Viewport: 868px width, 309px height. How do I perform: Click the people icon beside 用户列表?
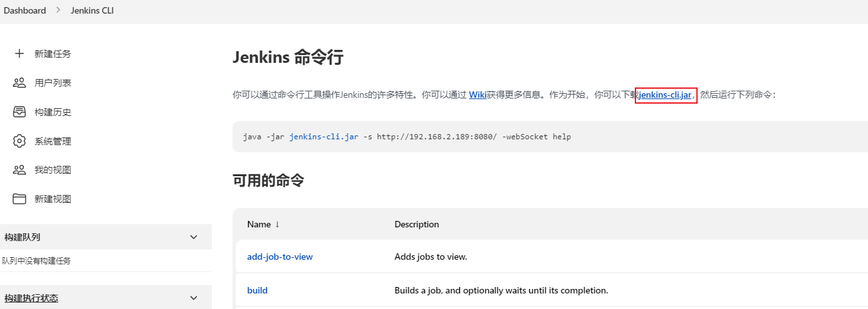pos(19,83)
